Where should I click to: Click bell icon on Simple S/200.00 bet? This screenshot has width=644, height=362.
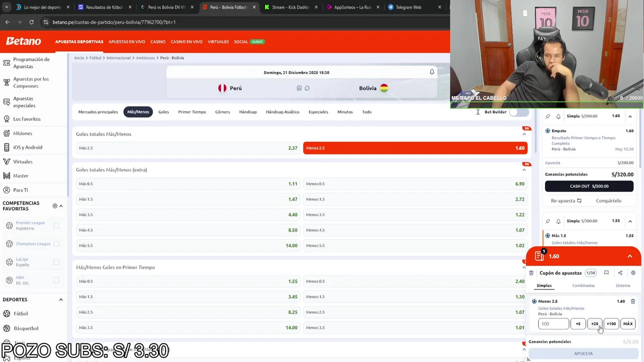click(x=558, y=116)
